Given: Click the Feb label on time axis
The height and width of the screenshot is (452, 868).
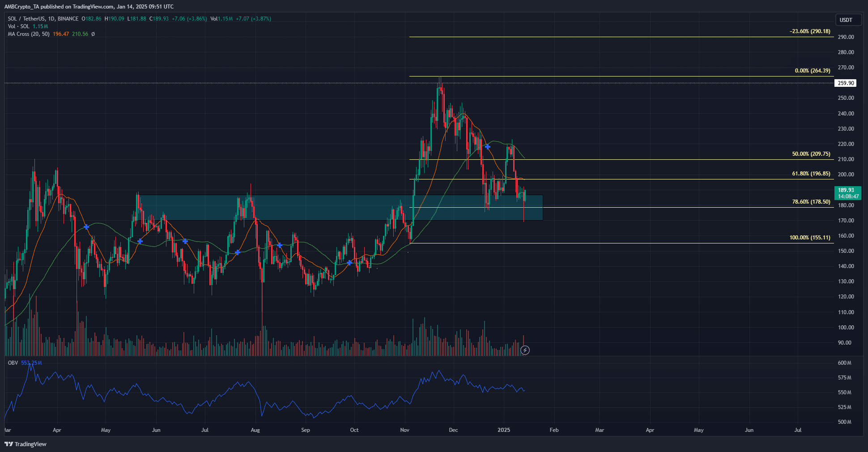Looking at the screenshot, I should click(x=554, y=430).
